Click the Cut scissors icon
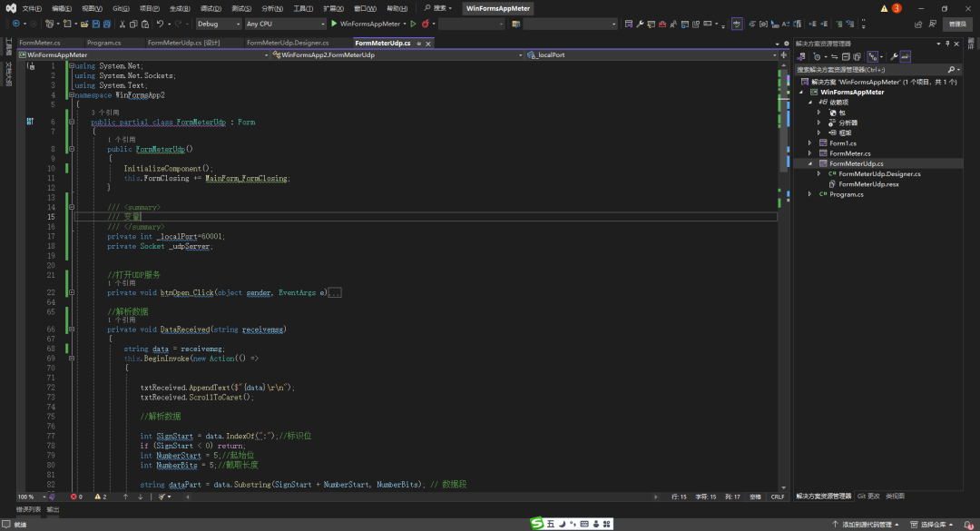Image resolution: width=980 pixels, height=531 pixels. 121,24
